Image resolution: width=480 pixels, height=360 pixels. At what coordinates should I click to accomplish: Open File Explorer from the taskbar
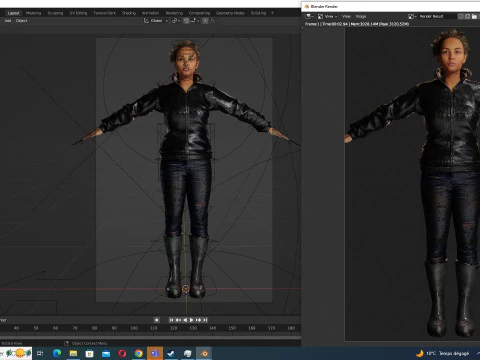73,353
